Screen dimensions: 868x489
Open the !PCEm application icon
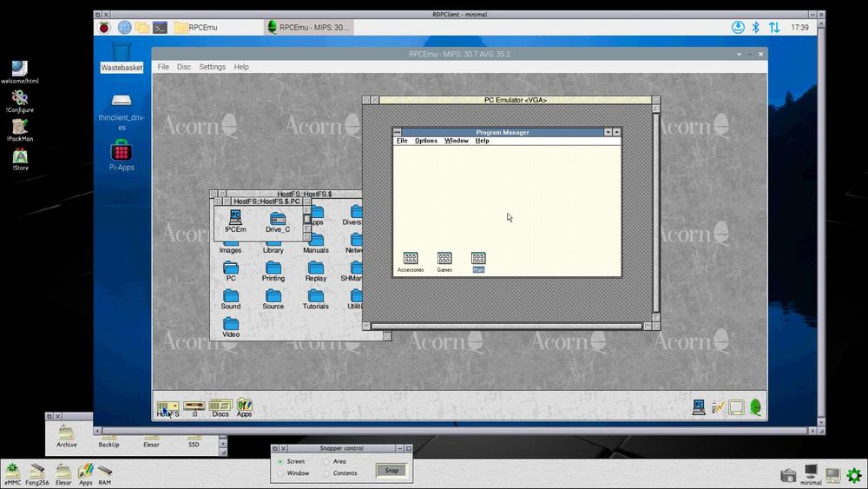[x=235, y=221]
